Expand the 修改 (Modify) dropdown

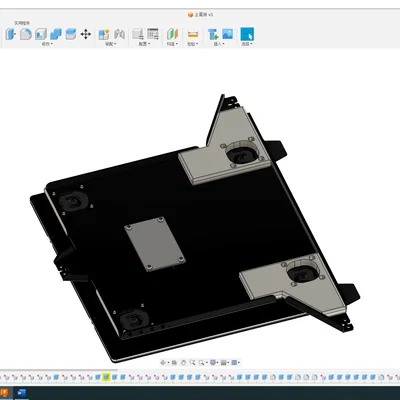tap(47, 44)
